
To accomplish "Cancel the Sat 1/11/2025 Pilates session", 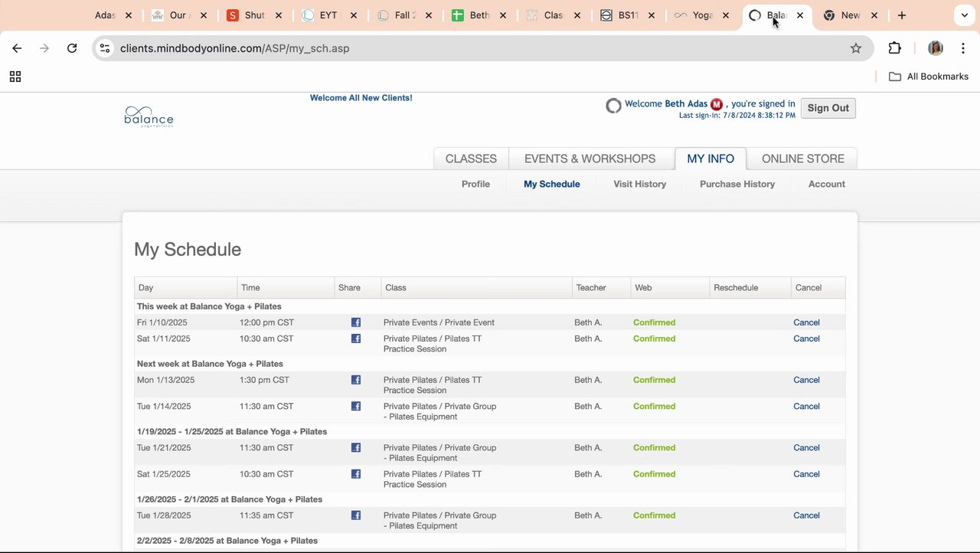I will (x=806, y=339).
